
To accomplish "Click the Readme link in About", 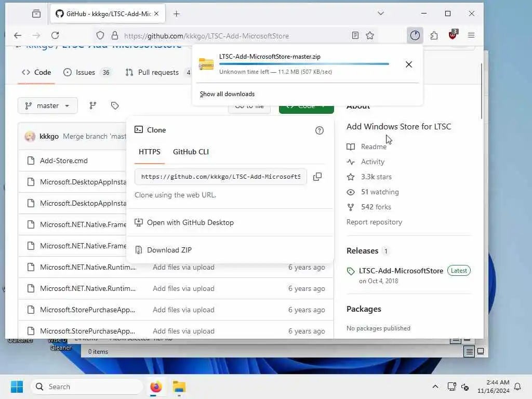I will coord(374,147).
